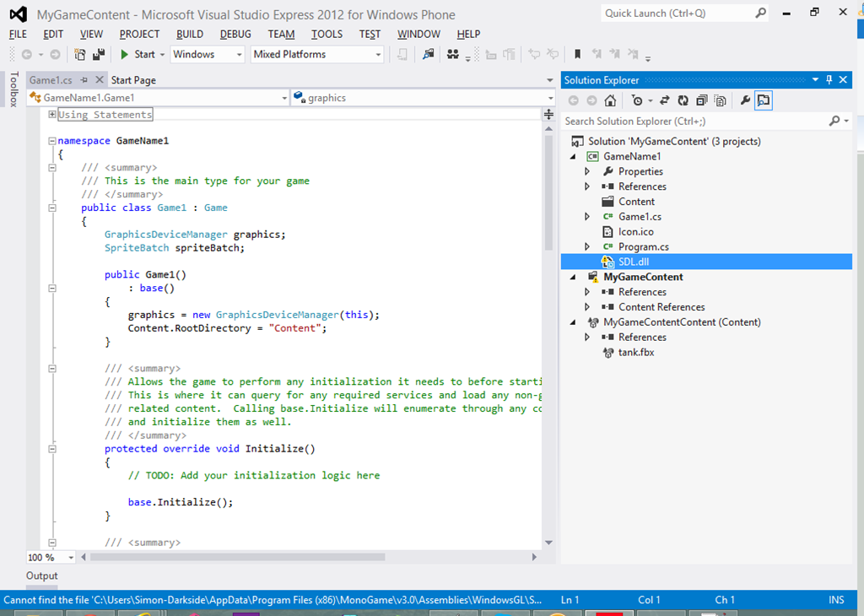Toggle the pin on the Game1.cs tab
The image size is (864, 616).
coord(84,80)
